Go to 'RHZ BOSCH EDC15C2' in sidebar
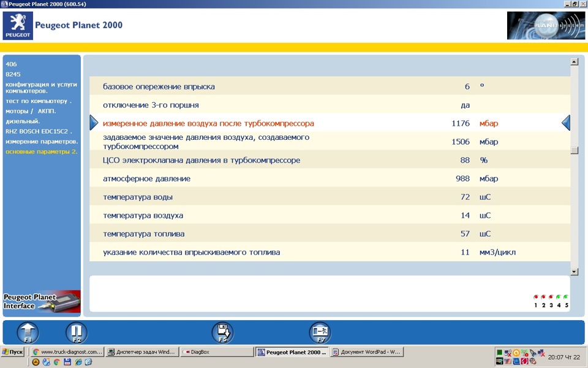The height and width of the screenshot is (368, 588). [39, 131]
